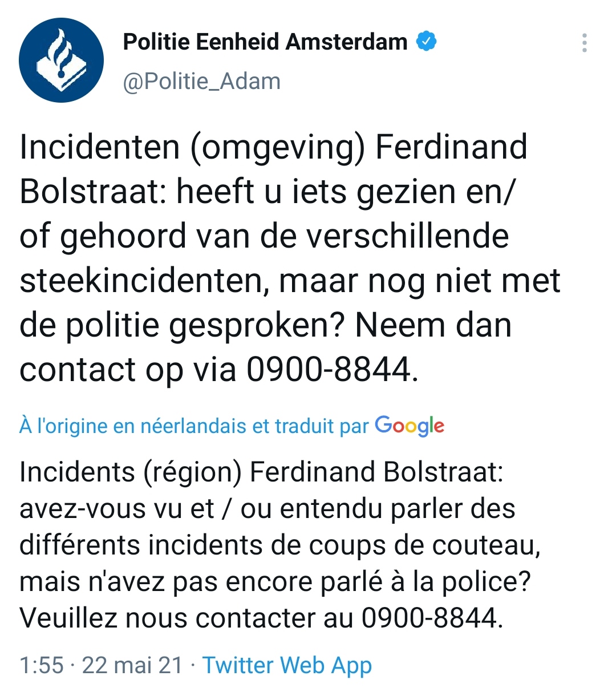This screenshot has height=688, width=616.
Task: Open Politie Eenheid Amsterdam display name
Action: pos(265,42)
